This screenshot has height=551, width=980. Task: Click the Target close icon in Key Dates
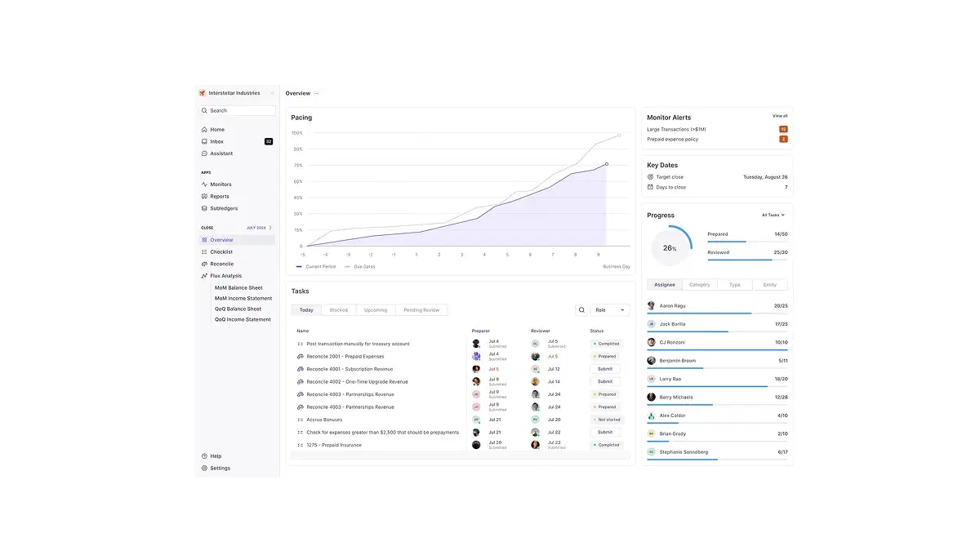pos(651,176)
